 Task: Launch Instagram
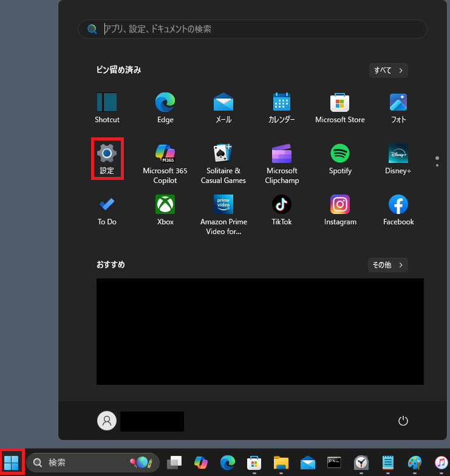340,210
